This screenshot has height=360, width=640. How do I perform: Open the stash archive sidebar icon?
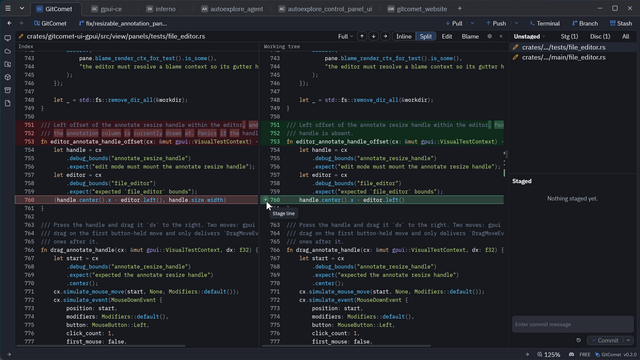(8, 90)
